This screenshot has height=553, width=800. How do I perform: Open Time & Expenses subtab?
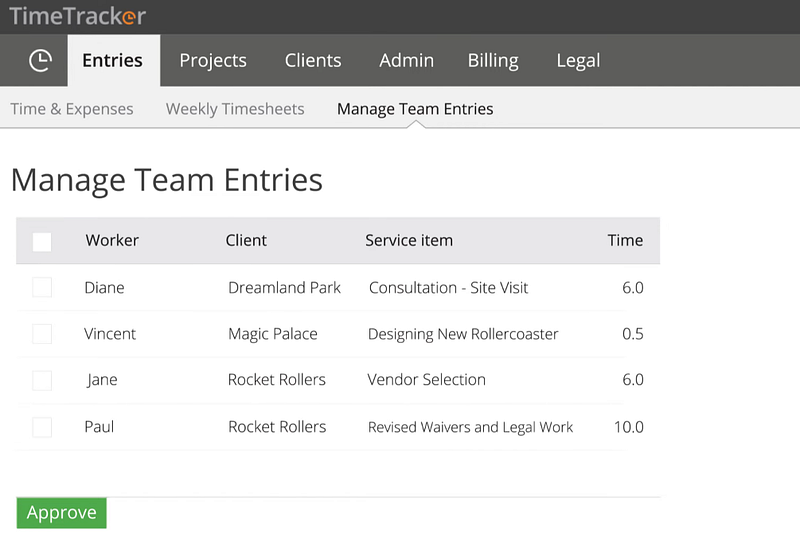tap(72, 109)
